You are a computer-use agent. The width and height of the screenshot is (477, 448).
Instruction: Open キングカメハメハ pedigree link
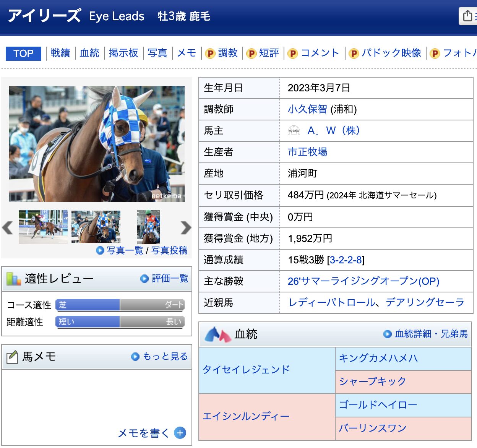click(x=378, y=358)
